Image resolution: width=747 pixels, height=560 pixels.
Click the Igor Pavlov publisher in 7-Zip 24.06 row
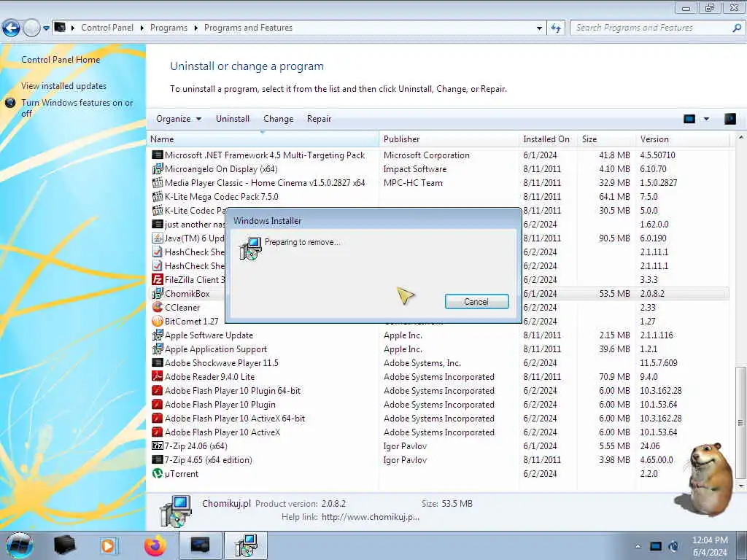click(x=405, y=446)
